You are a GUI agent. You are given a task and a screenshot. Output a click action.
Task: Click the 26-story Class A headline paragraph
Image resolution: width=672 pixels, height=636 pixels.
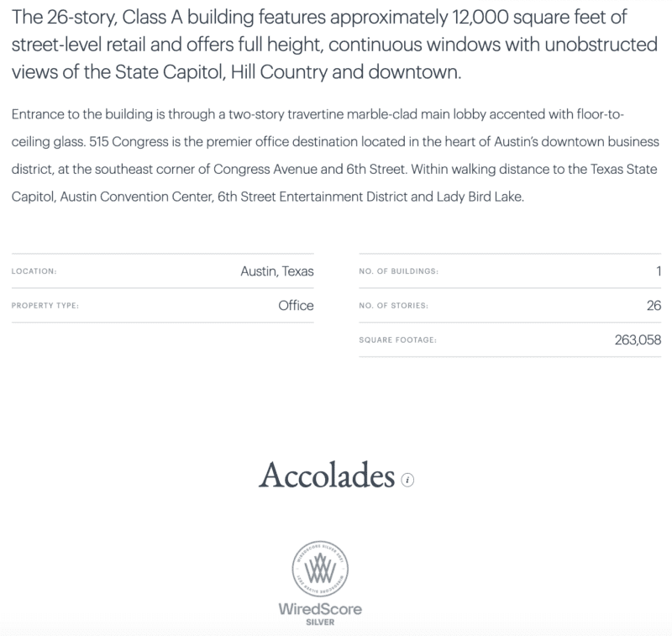(334, 45)
